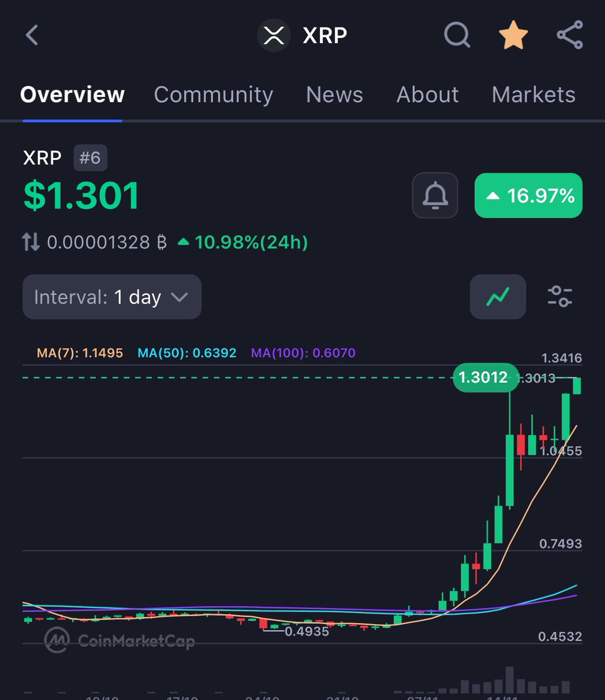
Task: Tap the #6 rank badge
Action: point(90,158)
